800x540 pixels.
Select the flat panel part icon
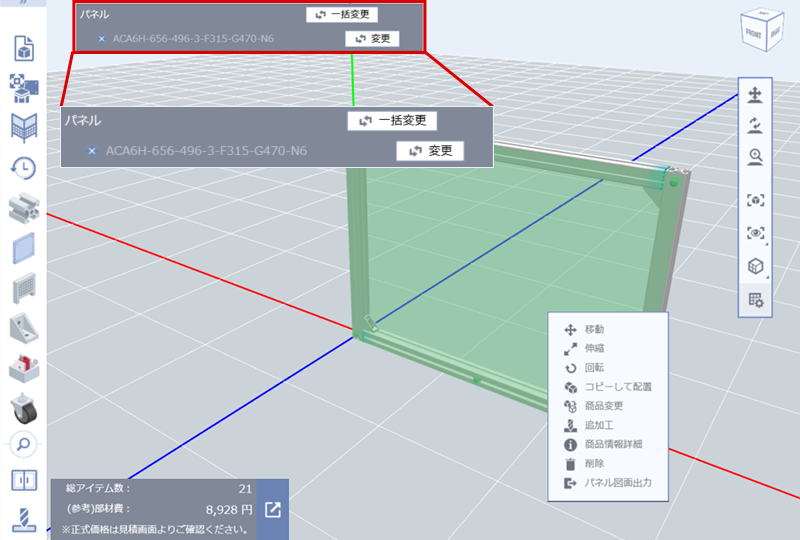[23, 246]
